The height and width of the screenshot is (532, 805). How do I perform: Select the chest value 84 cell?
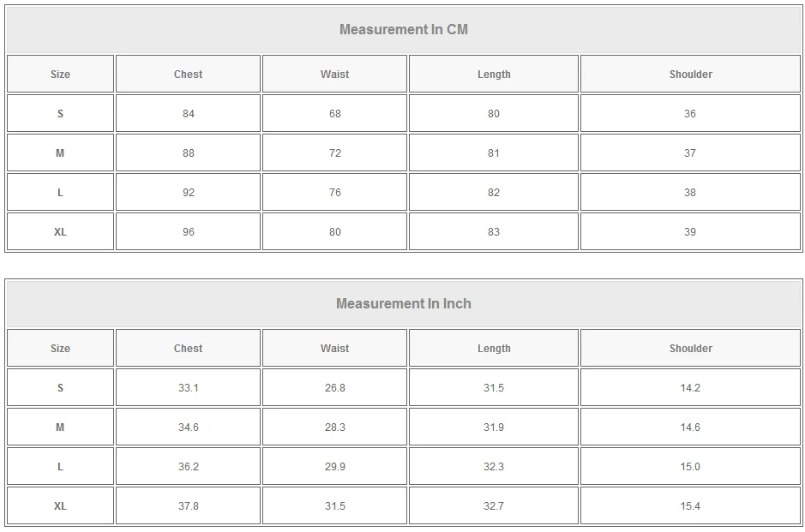point(188,114)
